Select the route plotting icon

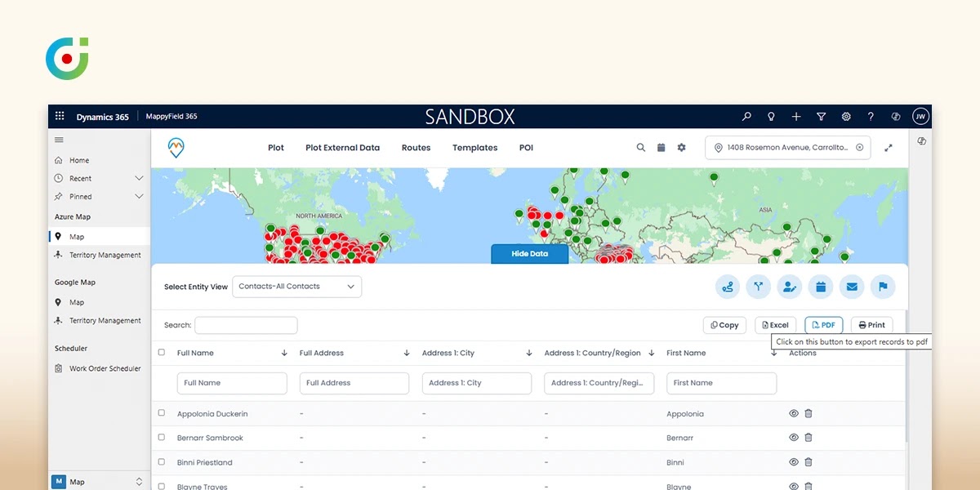pos(728,287)
